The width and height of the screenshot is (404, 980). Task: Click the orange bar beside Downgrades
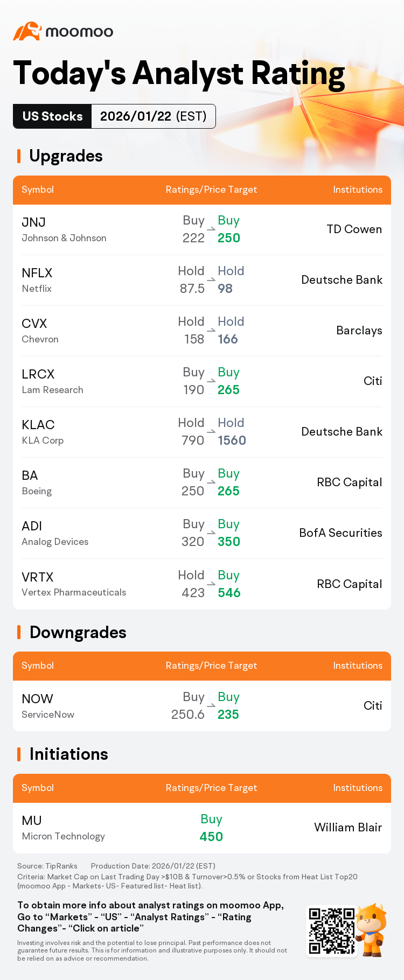(19, 632)
